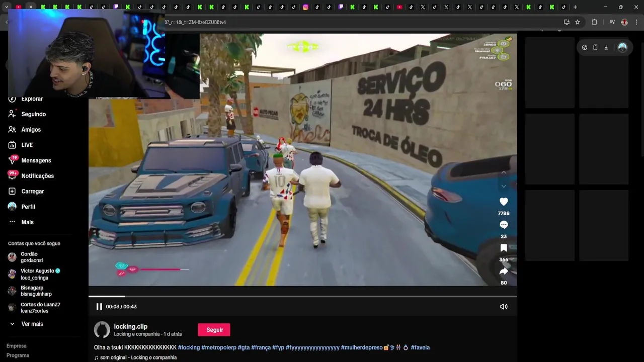This screenshot has height=362, width=644.
Task: Open the LIVE section
Action: tap(27, 145)
